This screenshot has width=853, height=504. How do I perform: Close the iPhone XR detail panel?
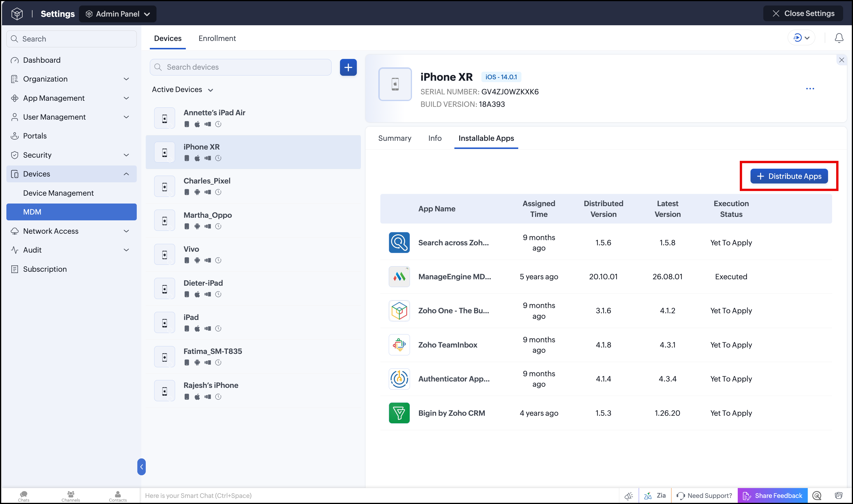(x=841, y=60)
